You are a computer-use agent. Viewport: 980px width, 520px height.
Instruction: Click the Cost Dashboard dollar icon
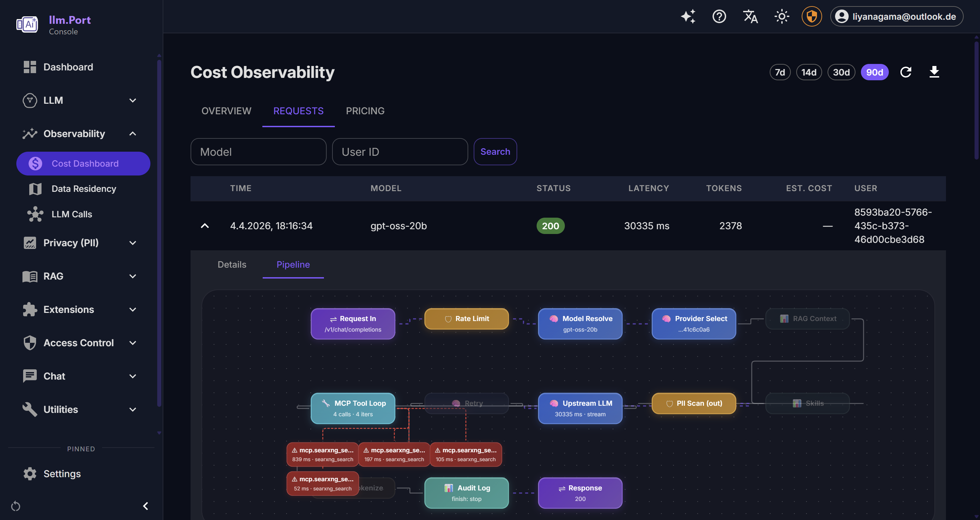point(35,164)
